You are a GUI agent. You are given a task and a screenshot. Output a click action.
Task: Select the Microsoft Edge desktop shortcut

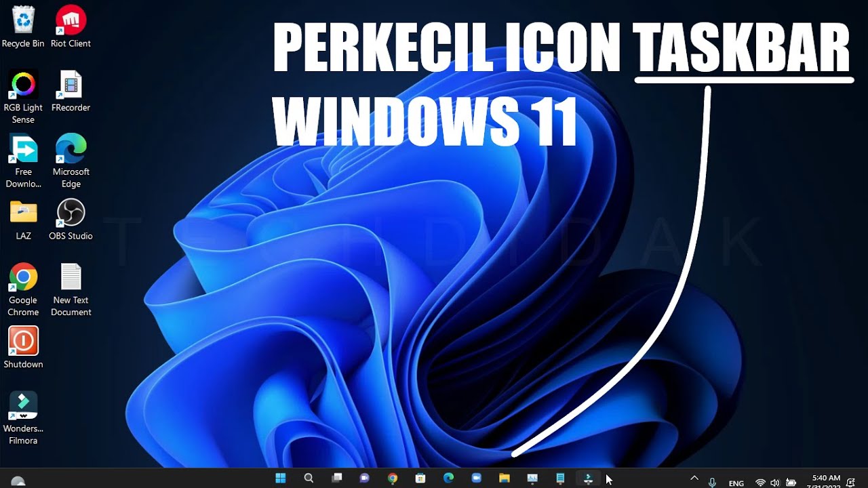(71, 162)
